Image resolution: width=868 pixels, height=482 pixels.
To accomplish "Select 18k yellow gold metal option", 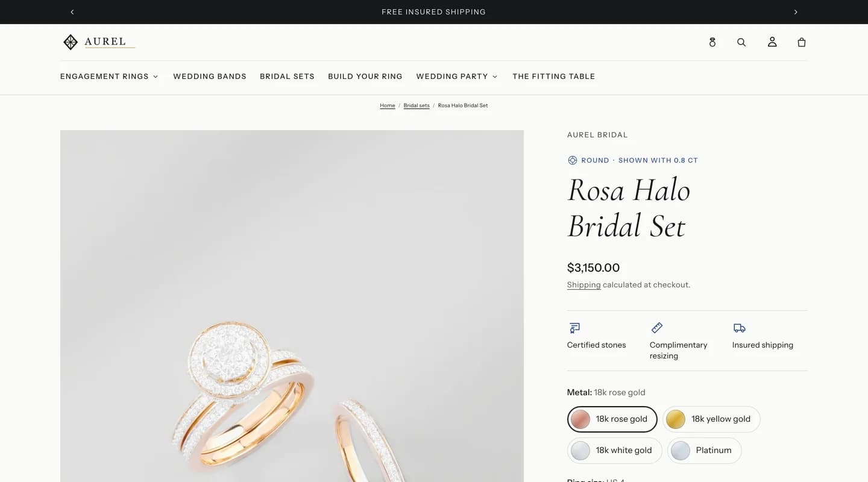I will (x=711, y=419).
